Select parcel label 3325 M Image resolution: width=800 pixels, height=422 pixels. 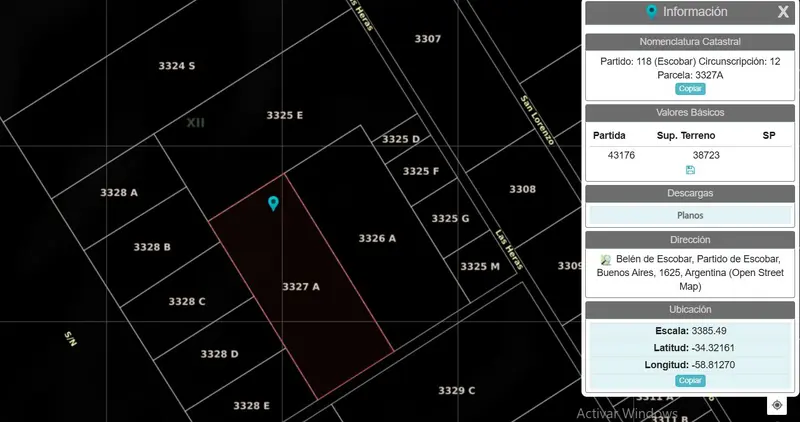click(x=480, y=266)
